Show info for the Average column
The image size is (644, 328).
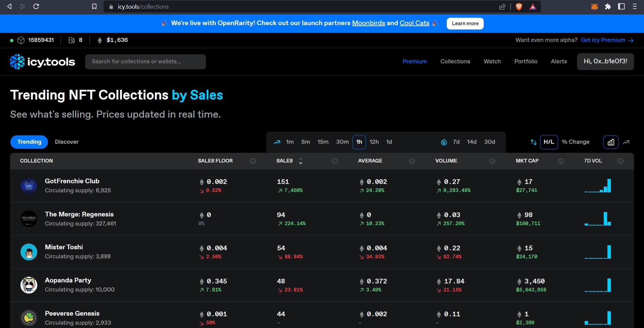point(412,161)
